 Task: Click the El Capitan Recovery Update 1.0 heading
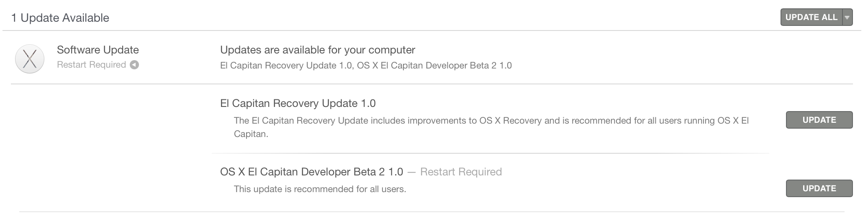pos(298,103)
